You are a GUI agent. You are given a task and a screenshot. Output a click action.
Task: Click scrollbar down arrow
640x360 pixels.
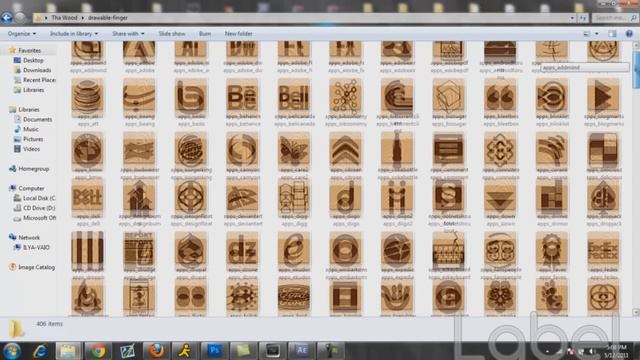click(636, 312)
